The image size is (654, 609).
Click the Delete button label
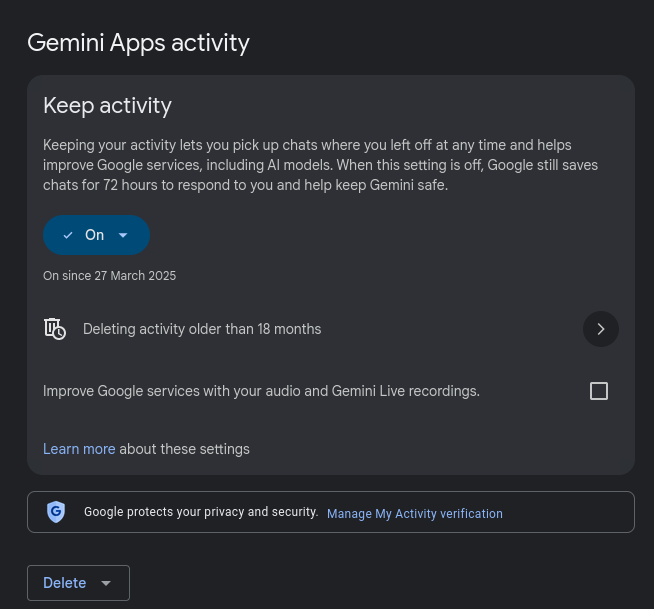65,583
